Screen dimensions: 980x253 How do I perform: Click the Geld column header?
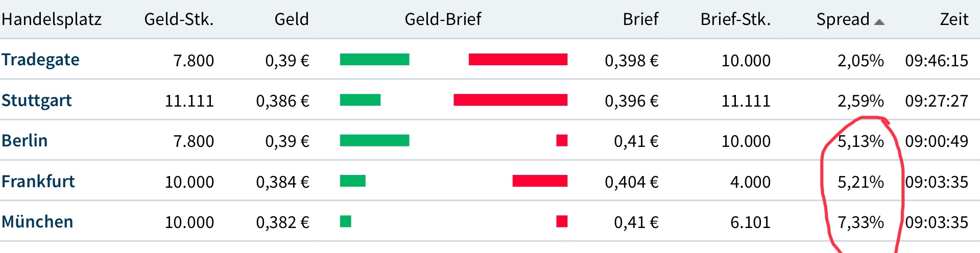point(291,19)
